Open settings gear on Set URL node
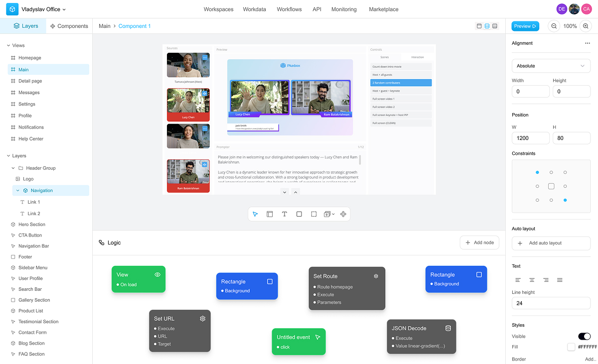 202,319
